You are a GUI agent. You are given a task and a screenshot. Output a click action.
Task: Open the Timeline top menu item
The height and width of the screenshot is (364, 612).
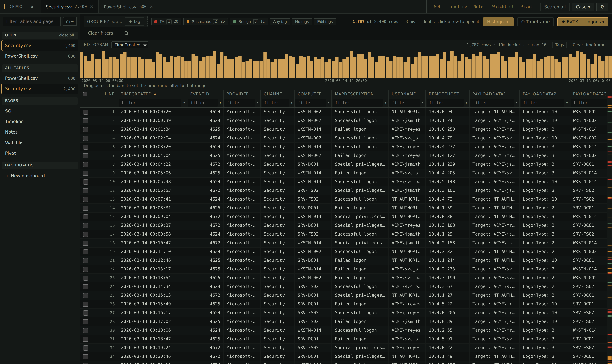coord(457,7)
